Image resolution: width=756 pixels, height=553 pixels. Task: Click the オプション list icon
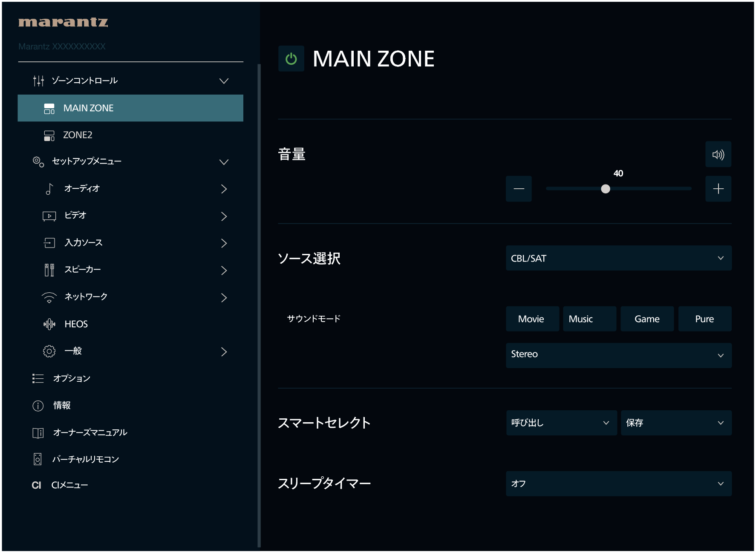38,378
